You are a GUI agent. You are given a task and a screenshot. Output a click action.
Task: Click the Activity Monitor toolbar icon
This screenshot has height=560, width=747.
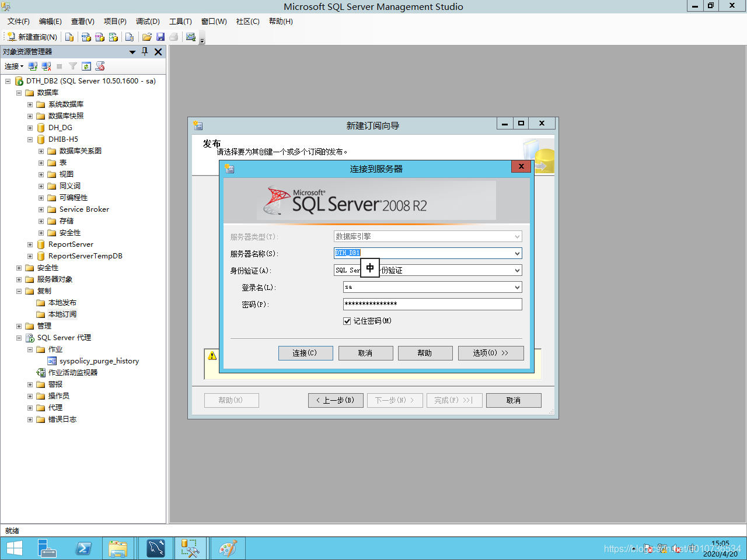tap(191, 37)
